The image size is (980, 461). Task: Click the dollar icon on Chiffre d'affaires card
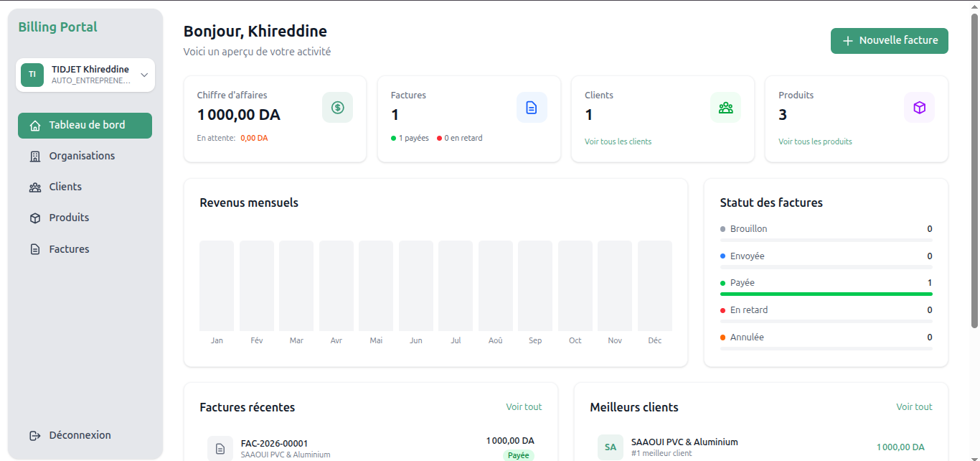pyautogui.click(x=337, y=106)
